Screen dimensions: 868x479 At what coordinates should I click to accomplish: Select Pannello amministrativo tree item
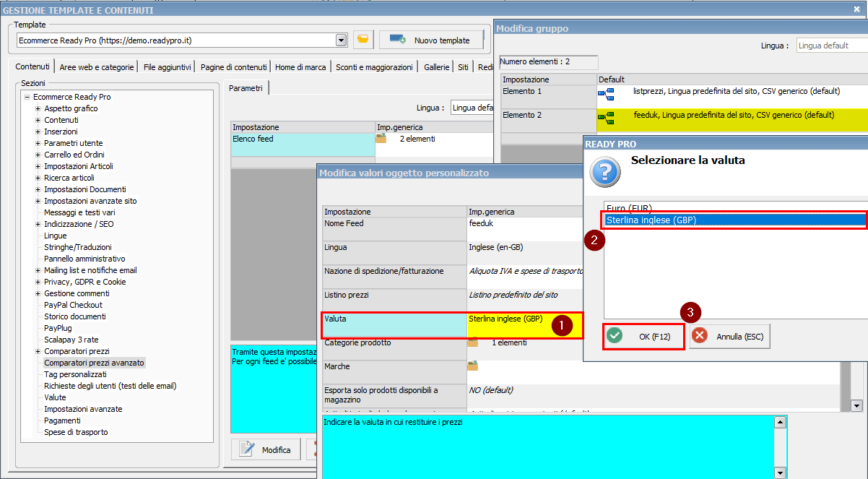[84, 259]
